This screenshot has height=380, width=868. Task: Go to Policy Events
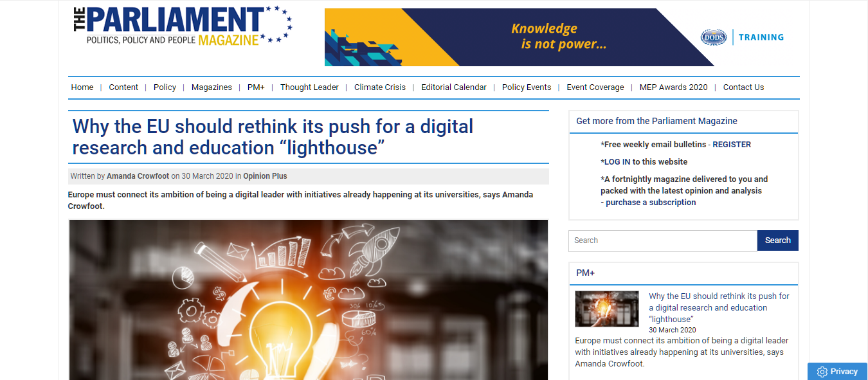(x=527, y=87)
